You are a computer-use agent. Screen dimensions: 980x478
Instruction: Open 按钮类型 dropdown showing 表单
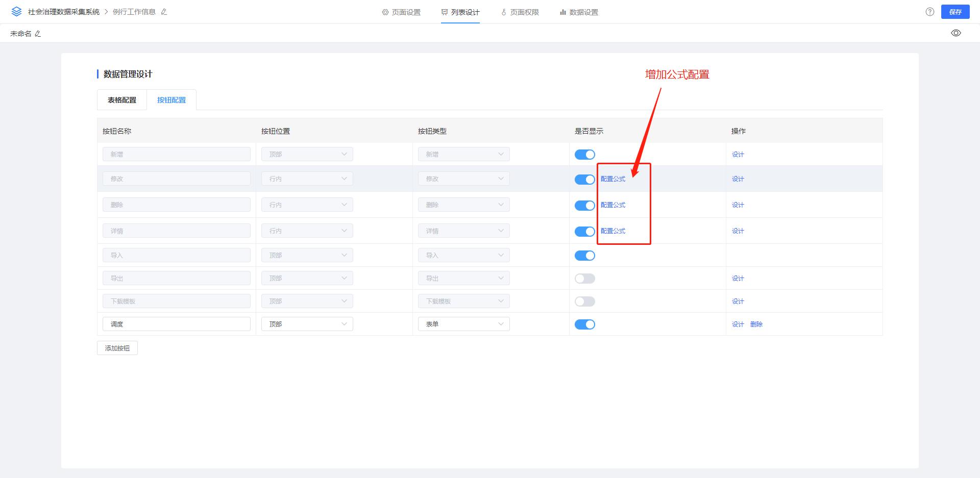pos(464,324)
